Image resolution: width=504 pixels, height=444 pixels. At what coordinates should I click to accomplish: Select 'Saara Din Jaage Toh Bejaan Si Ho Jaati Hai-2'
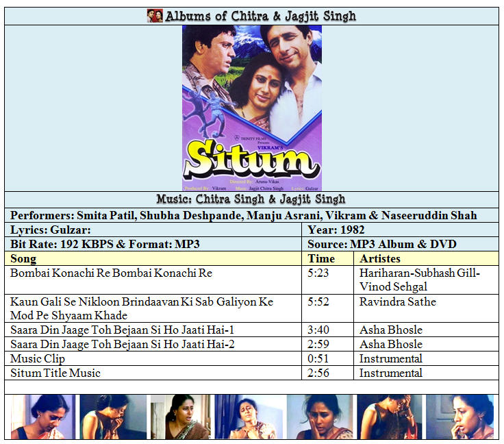pyautogui.click(x=122, y=345)
